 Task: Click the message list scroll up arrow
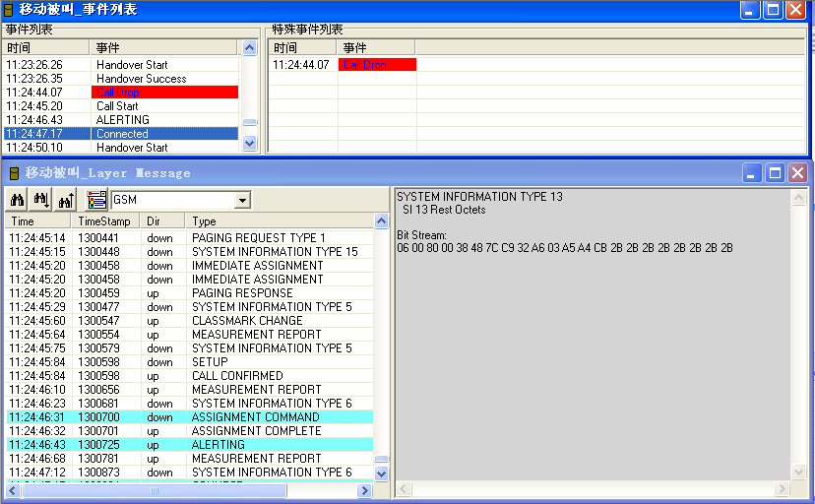click(382, 221)
